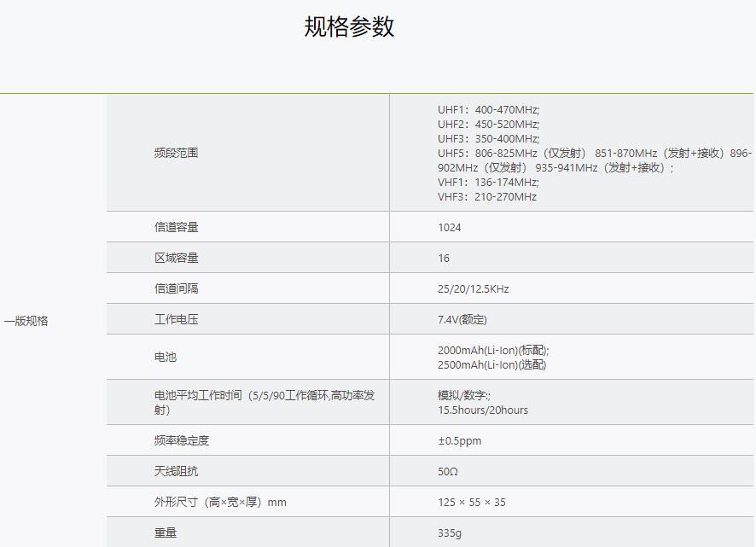Screen dimensions: 756x547
Task: Click the 规格参数 heading
Action: pyautogui.click(x=349, y=26)
